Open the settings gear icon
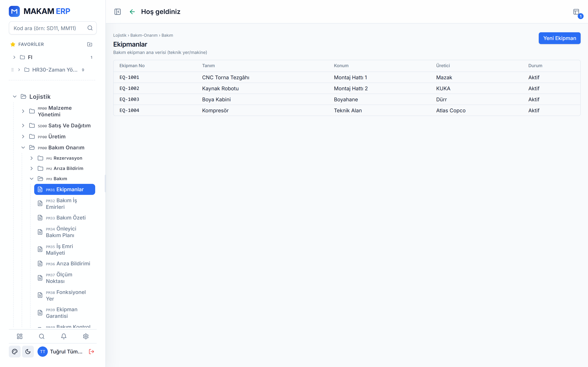 click(x=86, y=336)
